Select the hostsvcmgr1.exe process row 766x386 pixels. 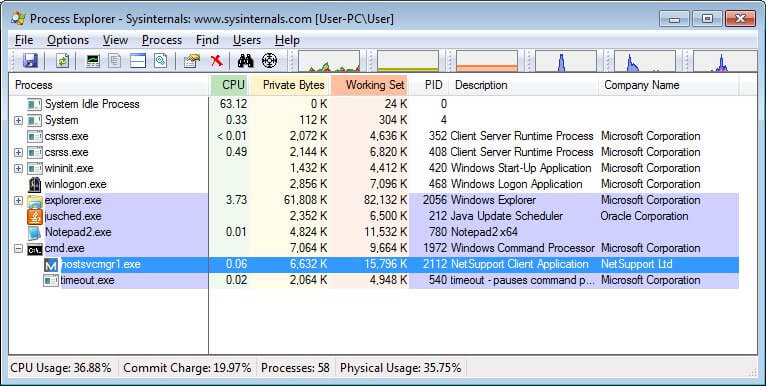click(374, 264)
